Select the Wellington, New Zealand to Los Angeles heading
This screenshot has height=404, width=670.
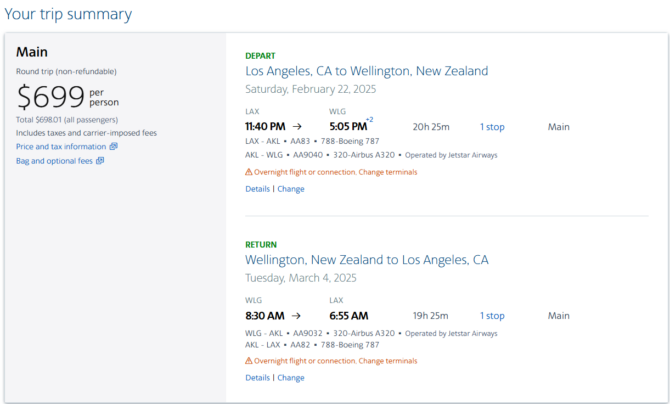click(367, 260)
